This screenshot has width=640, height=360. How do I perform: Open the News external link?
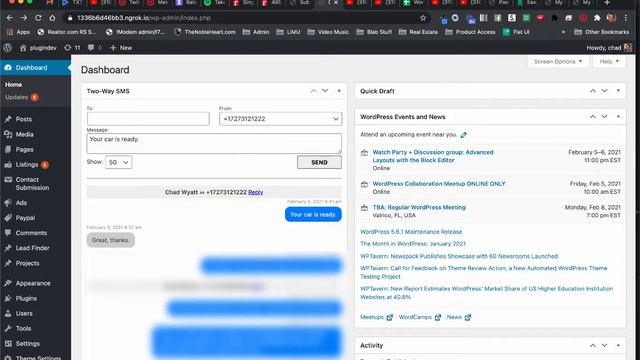(459, 317)
